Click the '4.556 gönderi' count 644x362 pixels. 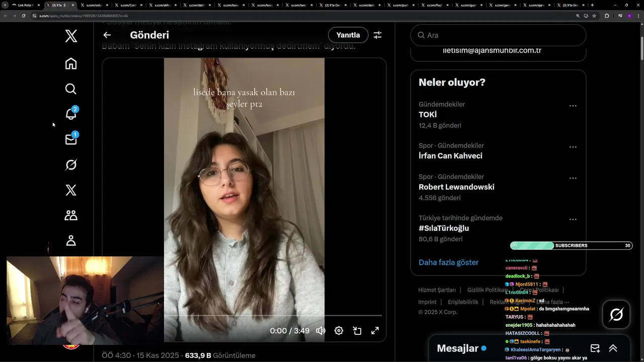[x=439, y=198]
